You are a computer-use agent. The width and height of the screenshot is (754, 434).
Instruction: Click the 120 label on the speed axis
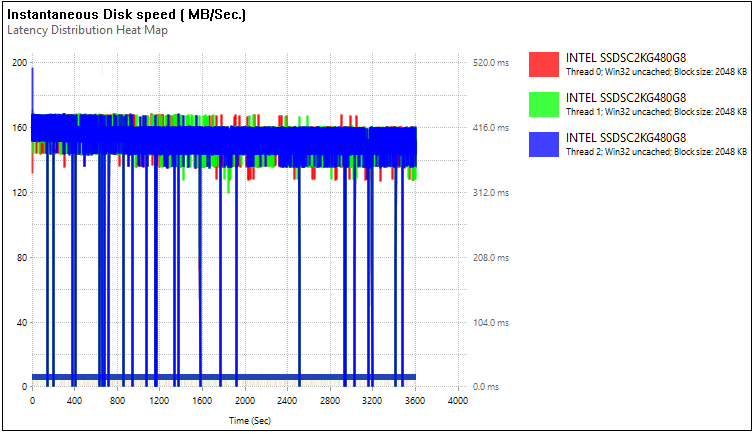[x=19, y=192]
